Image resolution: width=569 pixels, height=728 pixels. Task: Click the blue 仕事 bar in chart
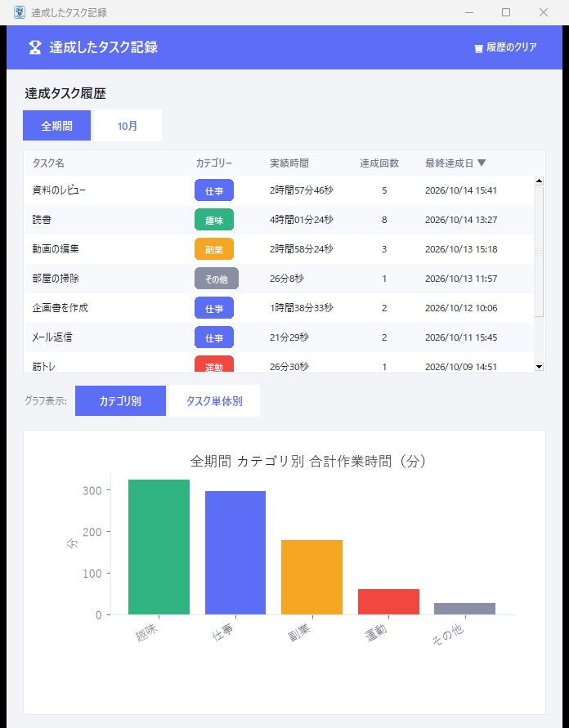click(x=235, y=552)
